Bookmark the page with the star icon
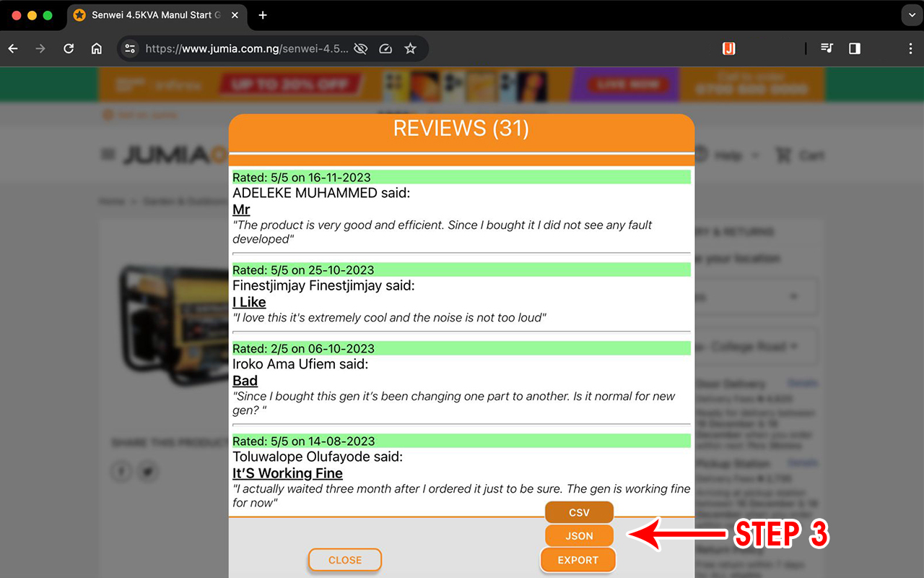The image size is (924, 578). (x=411, y=48)
